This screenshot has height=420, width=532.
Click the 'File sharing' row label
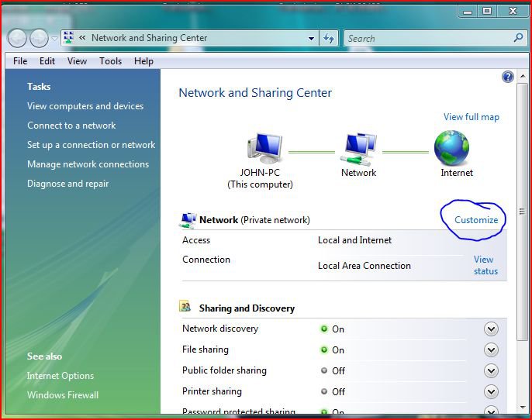206,349
